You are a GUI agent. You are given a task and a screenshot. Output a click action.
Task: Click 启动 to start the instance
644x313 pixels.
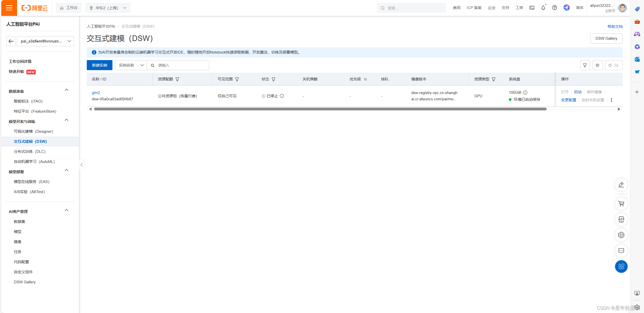(x=578, y=92)
